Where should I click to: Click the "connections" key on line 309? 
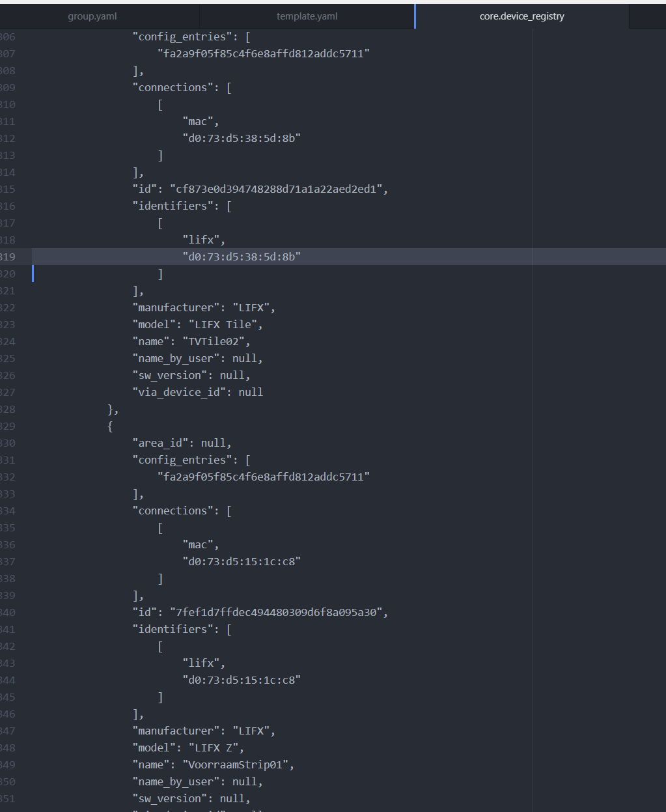pyautogui.click(x=173, y=87)
